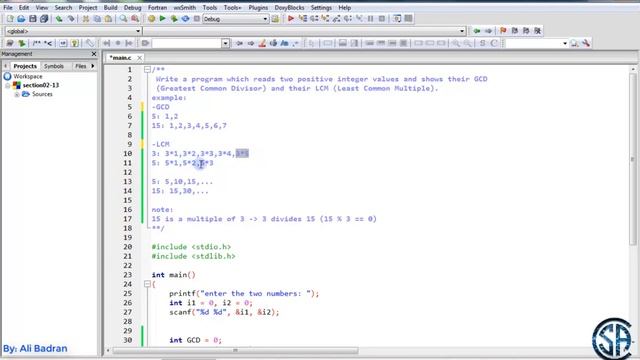The width and height of the screenshot is (640, 360).
Task: Click the Copy icon
Action: point(97,19)
